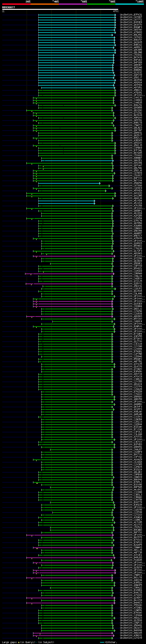
Task: Click the green ~80% identity legend segment
Action: pyautogui.click(x=101, y=4)
